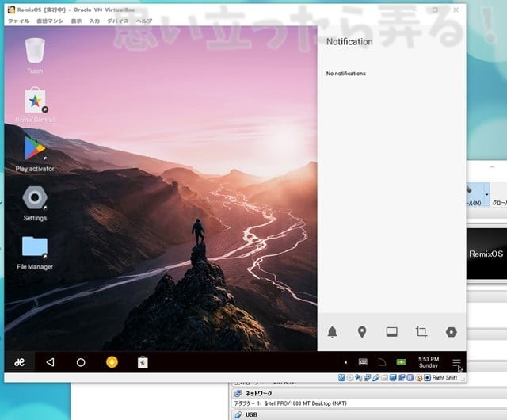Click the mouse integration status icon
Viewport: 507px width, 420px height.
[x=419, y=378]
